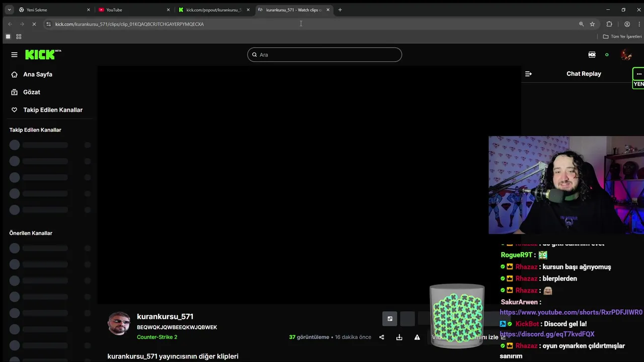This screenshot has height=362, width=644.
Task: Go forward in browser history
Action: 22,24
